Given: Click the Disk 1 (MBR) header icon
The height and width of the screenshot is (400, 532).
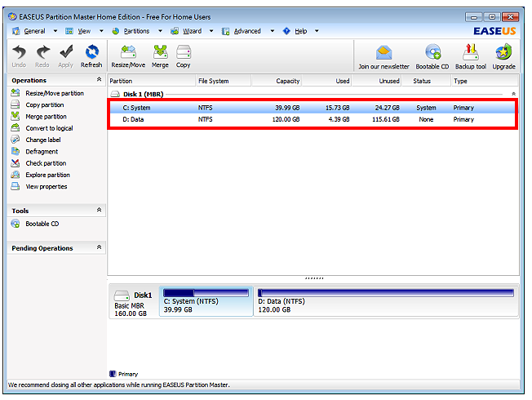Looking at the screenshot, I should tap(116, 94).
